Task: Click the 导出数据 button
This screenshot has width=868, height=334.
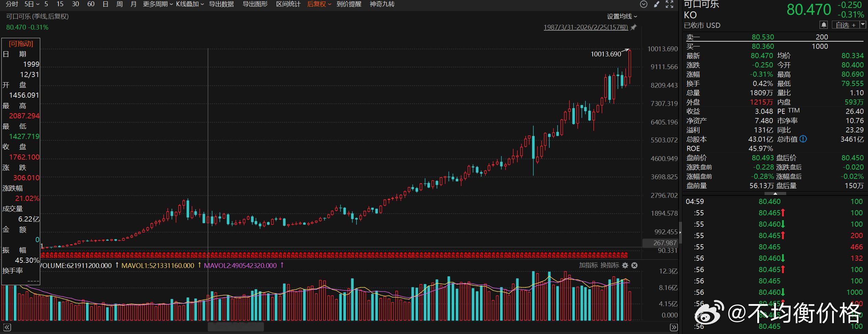Action: (221, 4)
